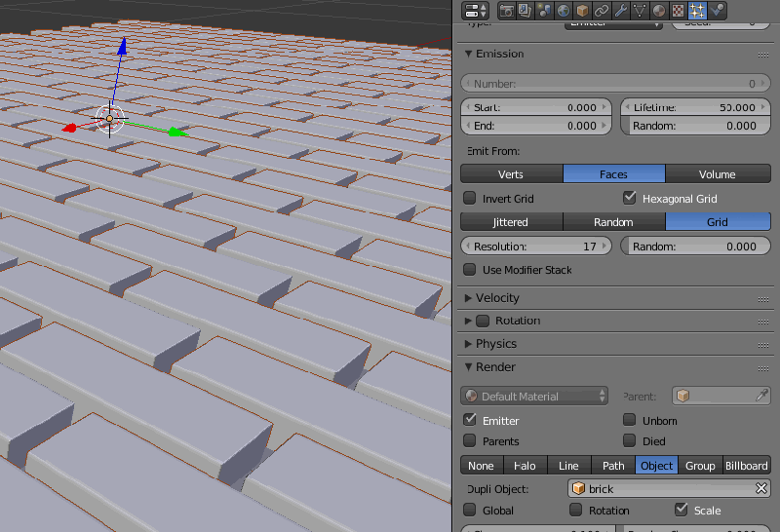The image size is (780, 532).
Task: Select Faces emit-from option
Action: tap(614, 174)
